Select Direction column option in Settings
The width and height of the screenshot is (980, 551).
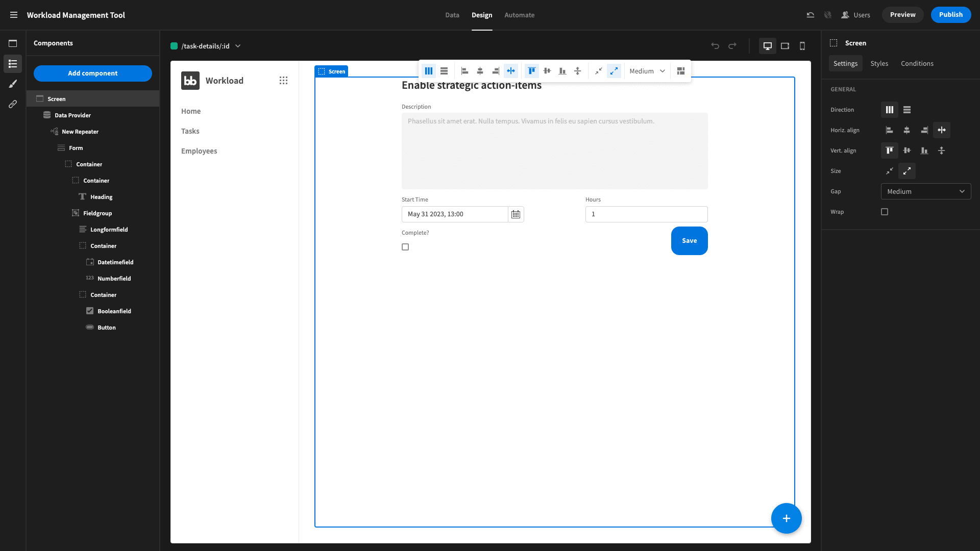890,110
